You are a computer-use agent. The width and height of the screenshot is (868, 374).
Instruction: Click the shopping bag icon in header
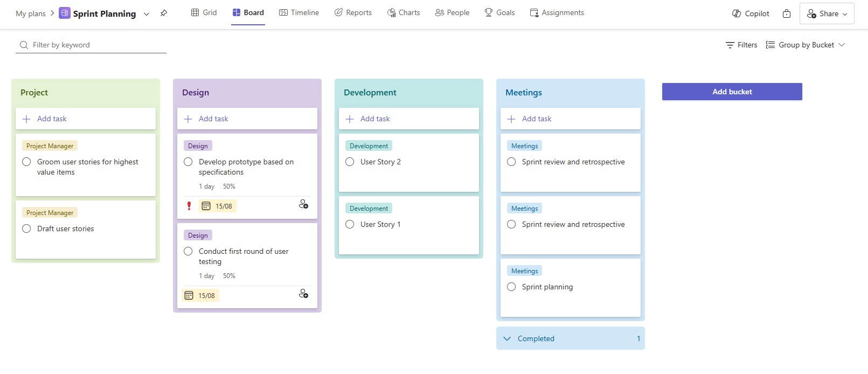coord(787,13)
